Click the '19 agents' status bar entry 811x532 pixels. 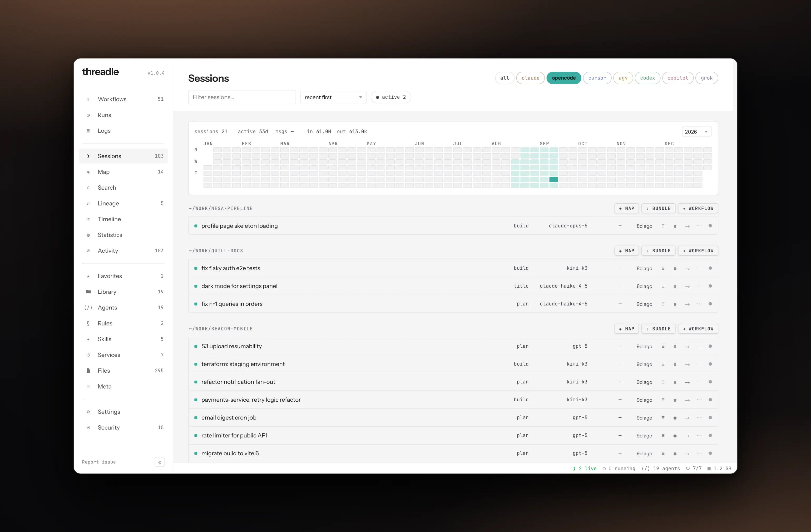coord(661,469)
